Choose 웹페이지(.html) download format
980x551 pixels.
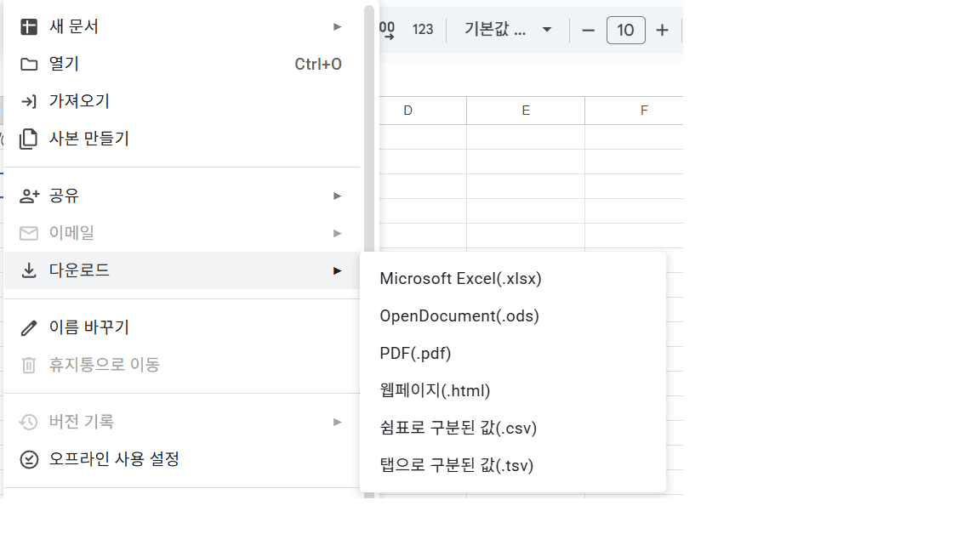[435, 390]
